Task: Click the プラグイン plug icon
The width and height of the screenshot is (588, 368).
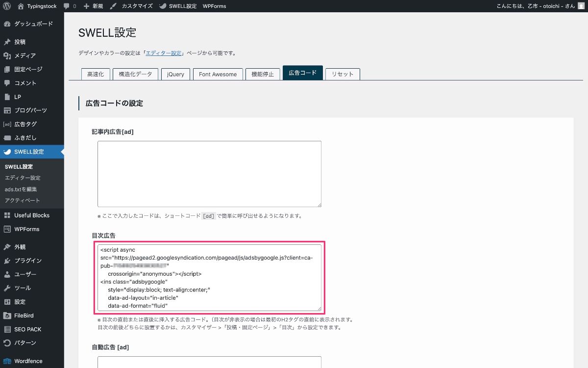Action: (x=7, y=261)
